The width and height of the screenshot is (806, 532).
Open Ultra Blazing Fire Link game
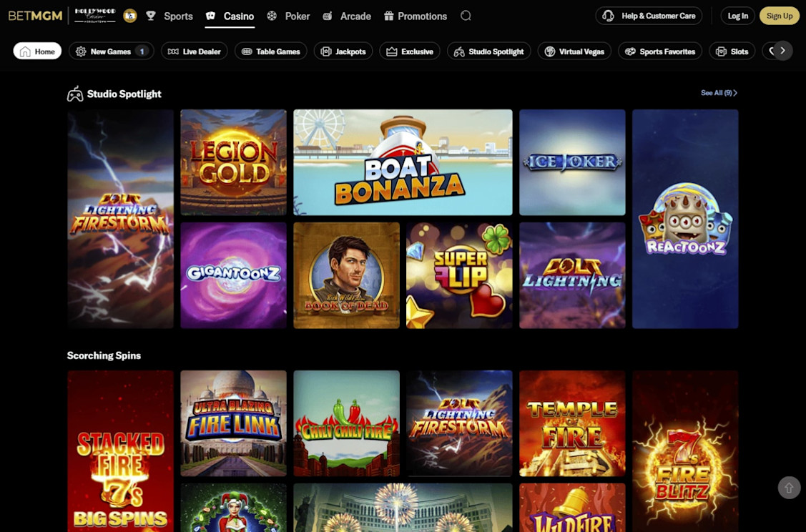(233, 423)
